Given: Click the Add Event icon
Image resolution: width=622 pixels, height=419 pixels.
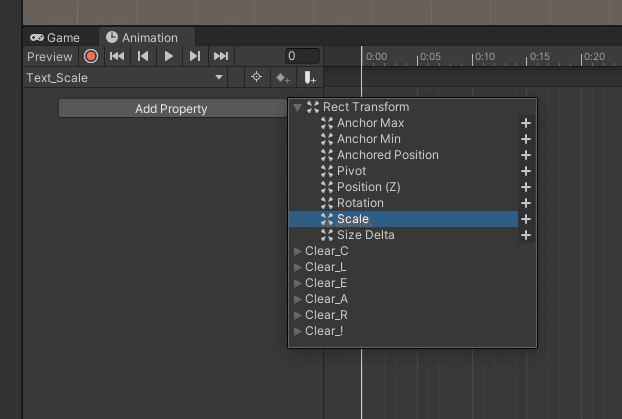Looking at the screenshot, I should (x=310, y=78).
